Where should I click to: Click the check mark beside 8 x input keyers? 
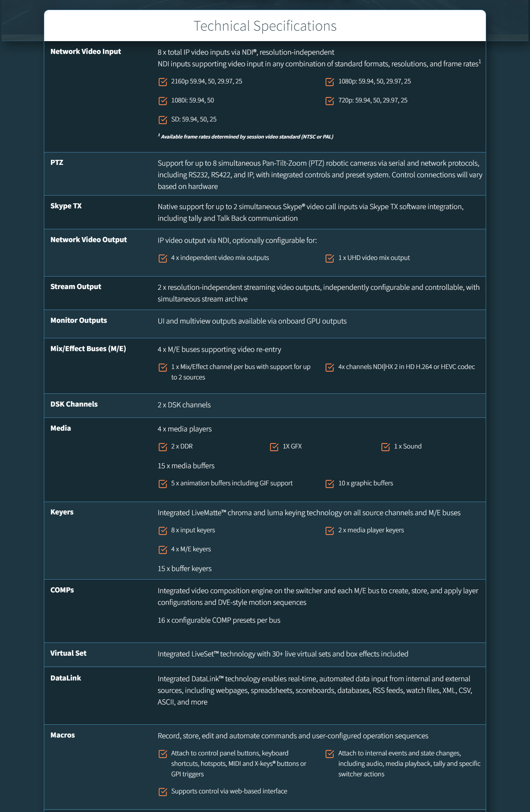[x=163, y=531]
